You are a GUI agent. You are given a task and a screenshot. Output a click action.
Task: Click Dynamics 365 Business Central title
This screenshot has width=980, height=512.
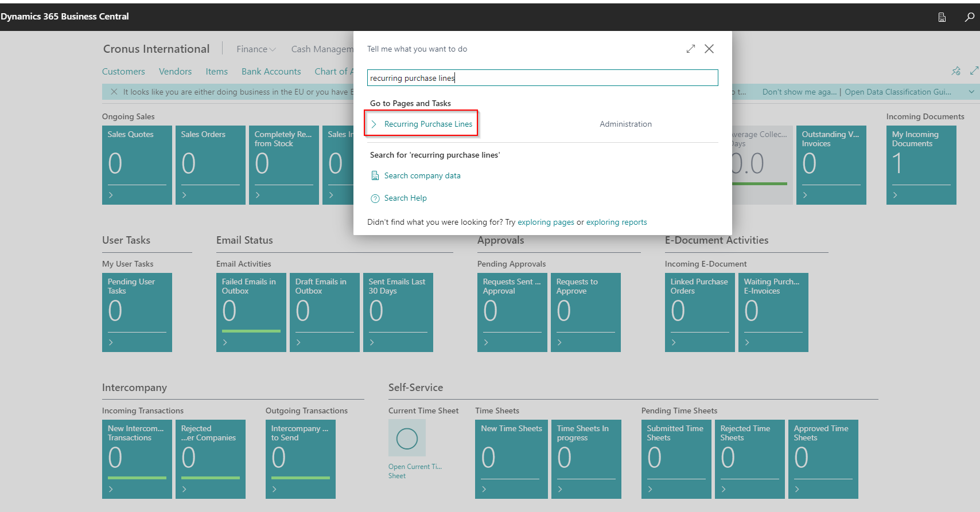(x=65, y=17)
